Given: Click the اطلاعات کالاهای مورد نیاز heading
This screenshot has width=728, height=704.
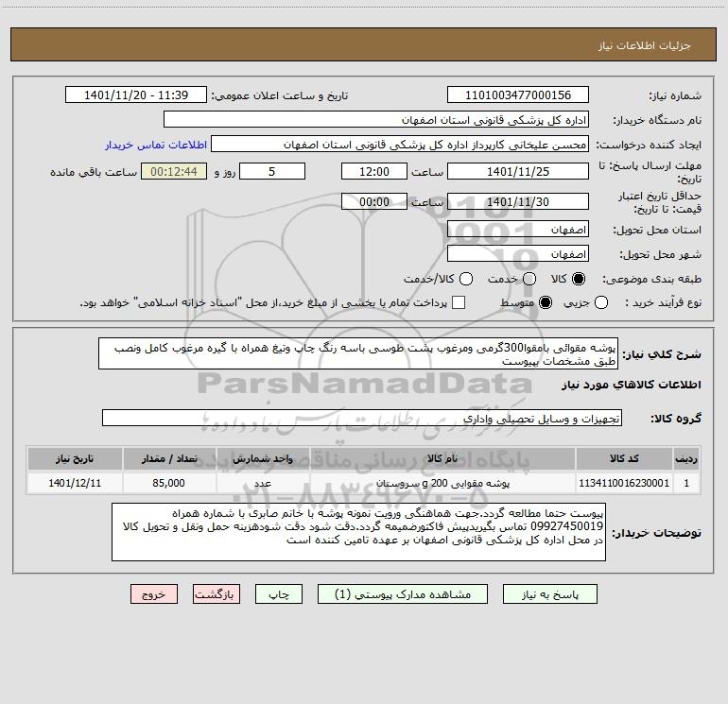Looking at the screenshot, I should coord(632,385).
